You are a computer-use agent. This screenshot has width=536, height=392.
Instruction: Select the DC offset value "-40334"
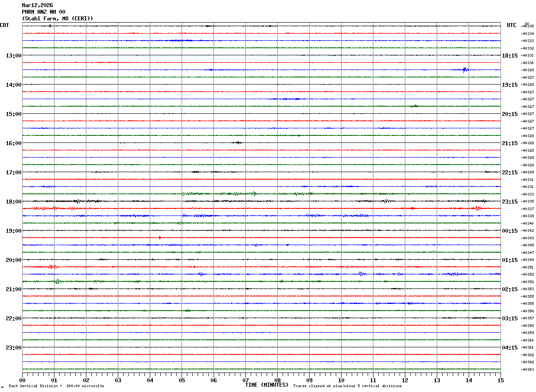(527, 34)
